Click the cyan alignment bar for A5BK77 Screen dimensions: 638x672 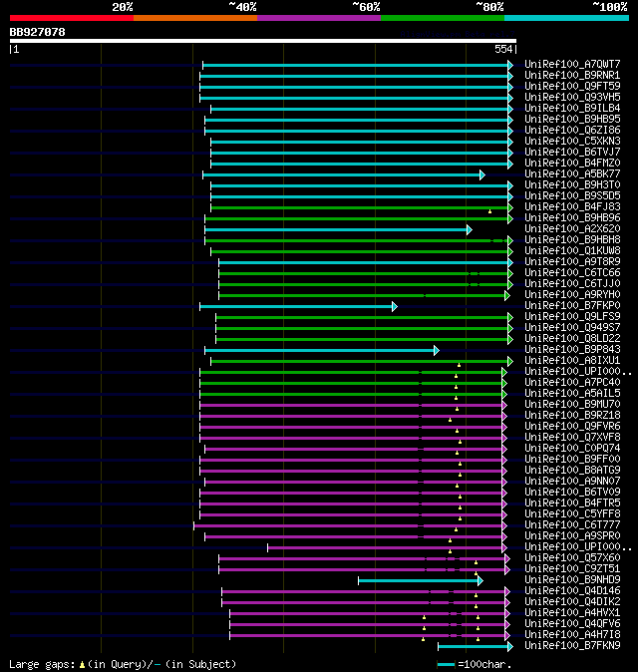point(344,174)
